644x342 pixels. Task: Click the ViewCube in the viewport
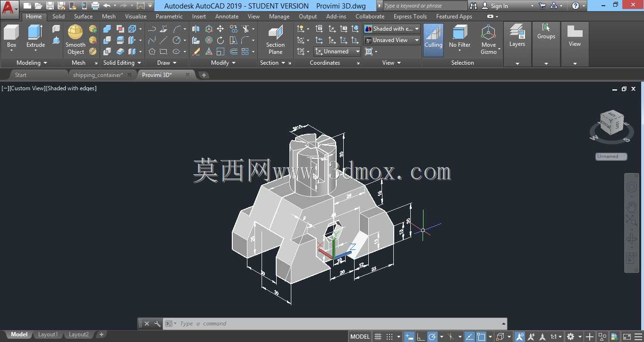(x=612, y=124)
